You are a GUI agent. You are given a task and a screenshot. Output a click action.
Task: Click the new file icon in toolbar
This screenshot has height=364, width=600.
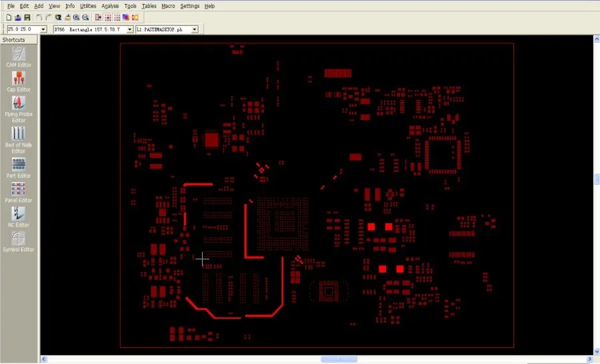9,17
